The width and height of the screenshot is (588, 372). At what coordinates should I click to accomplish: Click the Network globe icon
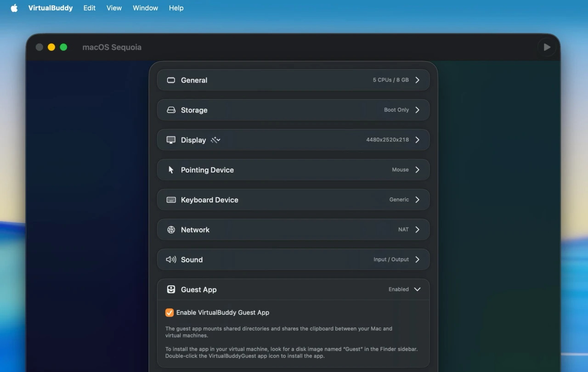tap(171, 230)
